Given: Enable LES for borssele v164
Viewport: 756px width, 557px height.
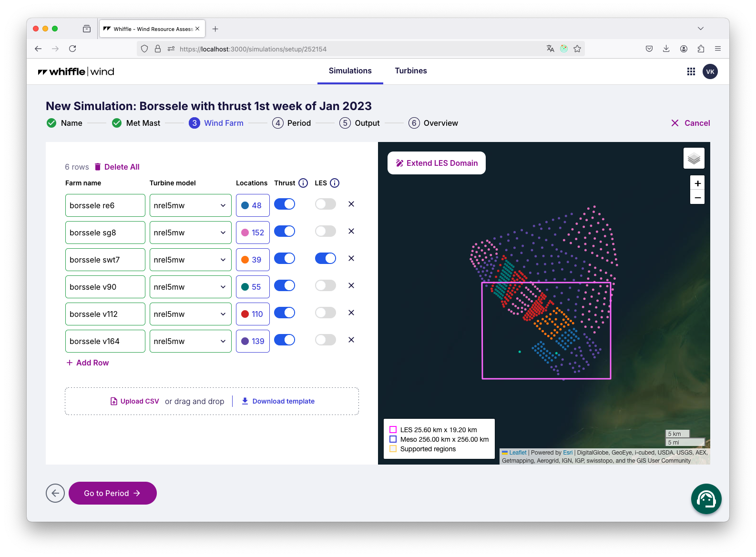Looking at the screenshot, I should (x=326, y=340).
